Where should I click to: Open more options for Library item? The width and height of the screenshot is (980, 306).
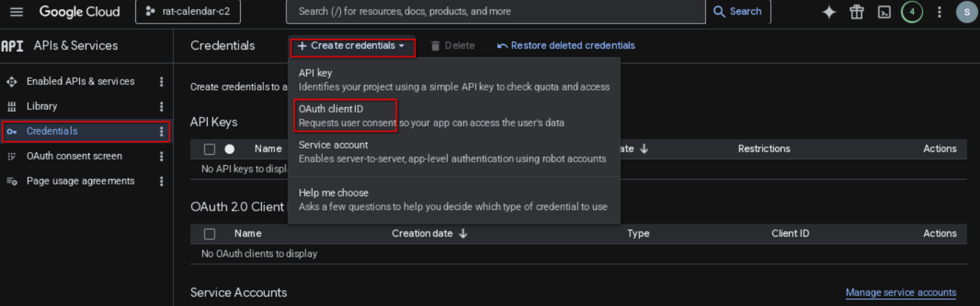tap(161, 106)
